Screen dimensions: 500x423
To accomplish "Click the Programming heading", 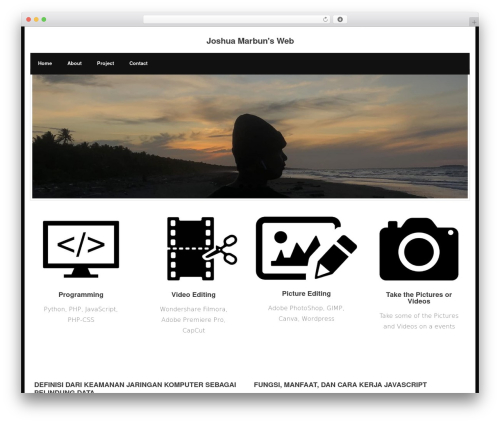I will (81, 295).
